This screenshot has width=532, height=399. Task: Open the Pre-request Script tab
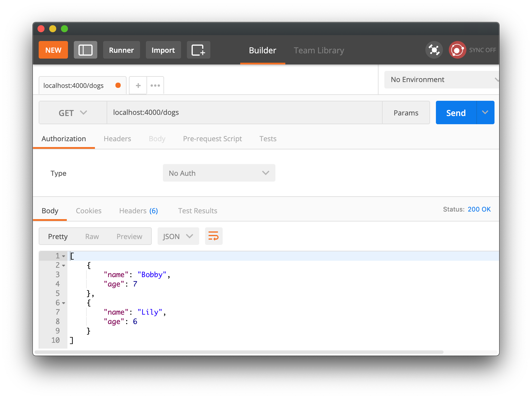[212, 139]
